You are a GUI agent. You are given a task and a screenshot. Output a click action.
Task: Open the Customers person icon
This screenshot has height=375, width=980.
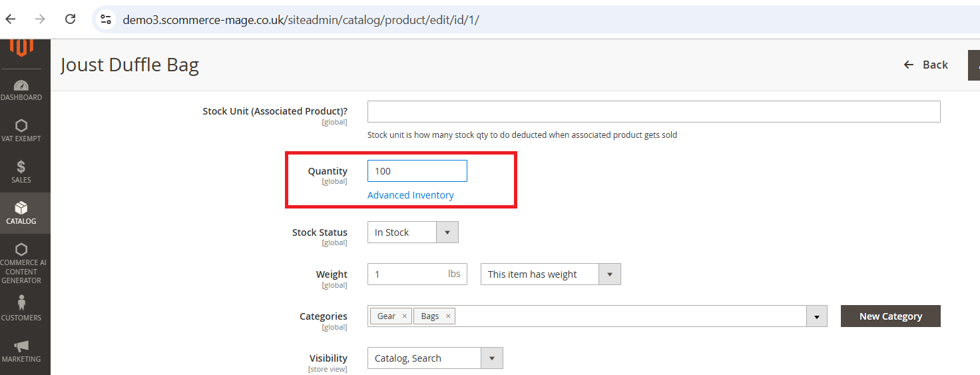pyautogui.click(x=21, y=303)
